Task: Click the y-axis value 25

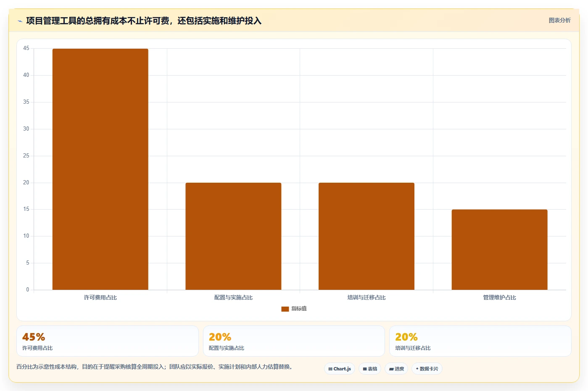Action: (x=26, y=156)
